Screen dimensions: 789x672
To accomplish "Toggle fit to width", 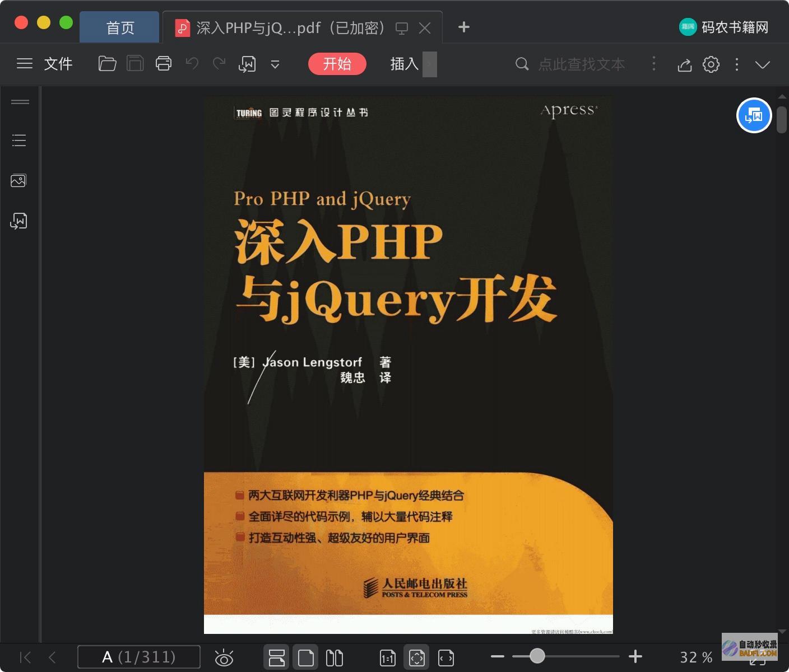I will pyautogui.click(x=446, y=657).
